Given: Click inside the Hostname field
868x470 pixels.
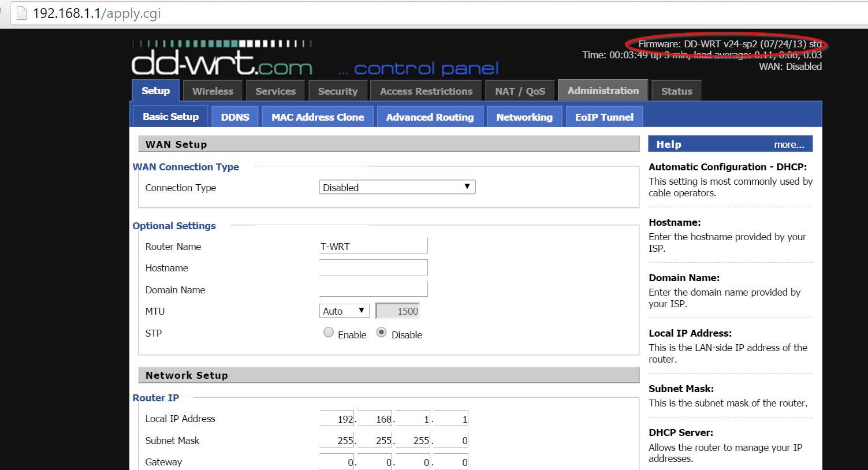Looking at the screenshot, I should pyautogui.click(x=373, y=267).
